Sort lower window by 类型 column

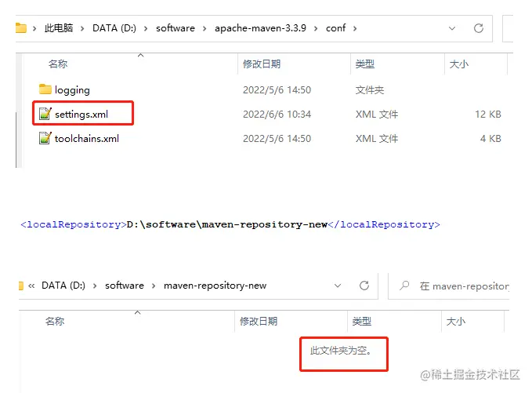click(x=362, y=321)
